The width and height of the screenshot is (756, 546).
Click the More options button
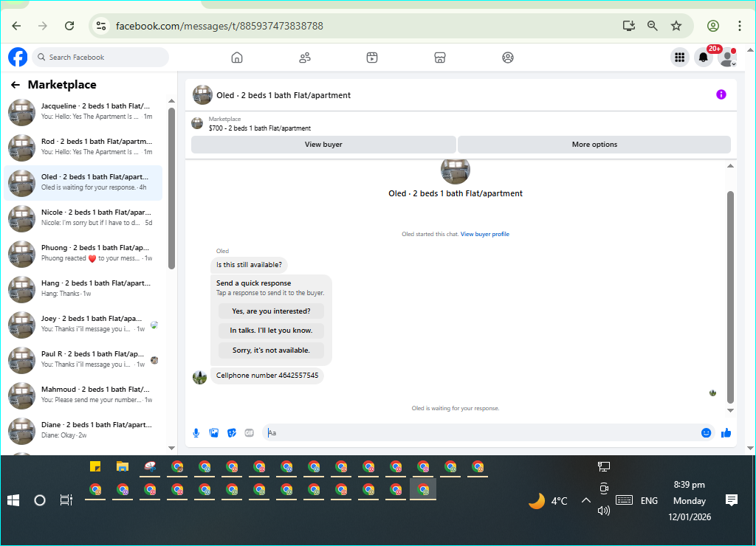click(x=594, y=145)
